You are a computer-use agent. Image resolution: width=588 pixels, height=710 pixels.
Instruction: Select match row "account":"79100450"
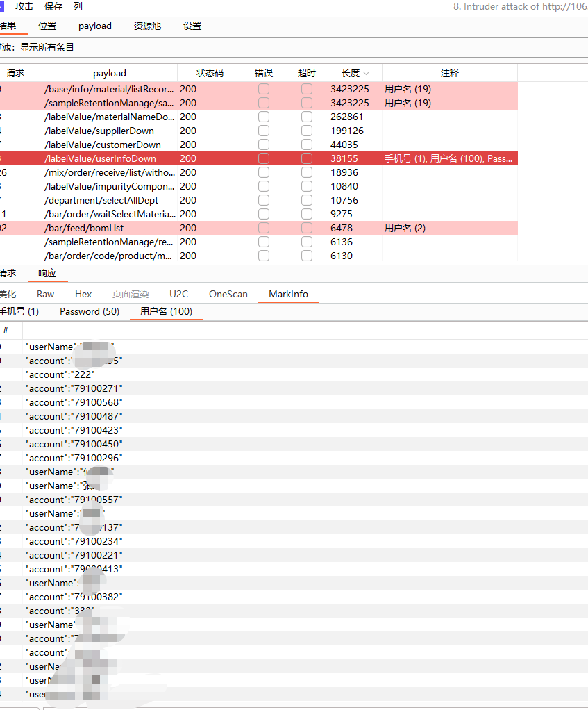pyautogui.click(x=294, y=444)
